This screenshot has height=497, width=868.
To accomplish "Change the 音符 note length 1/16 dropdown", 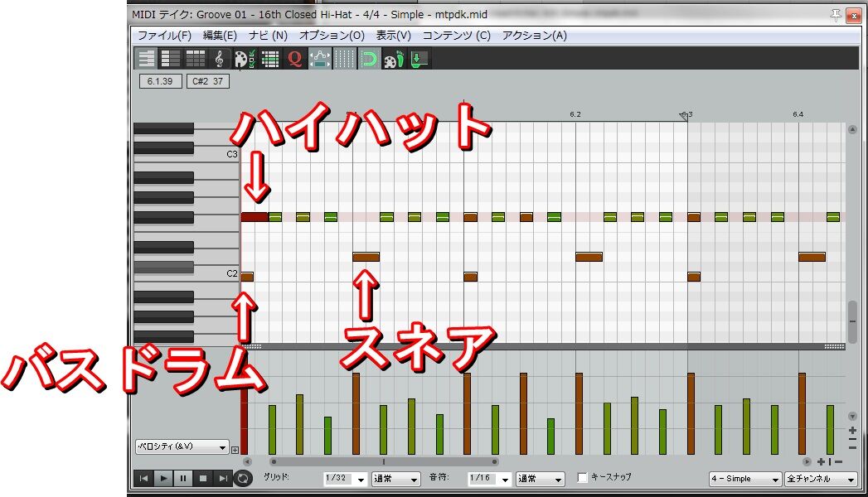I will click(489, 478).
